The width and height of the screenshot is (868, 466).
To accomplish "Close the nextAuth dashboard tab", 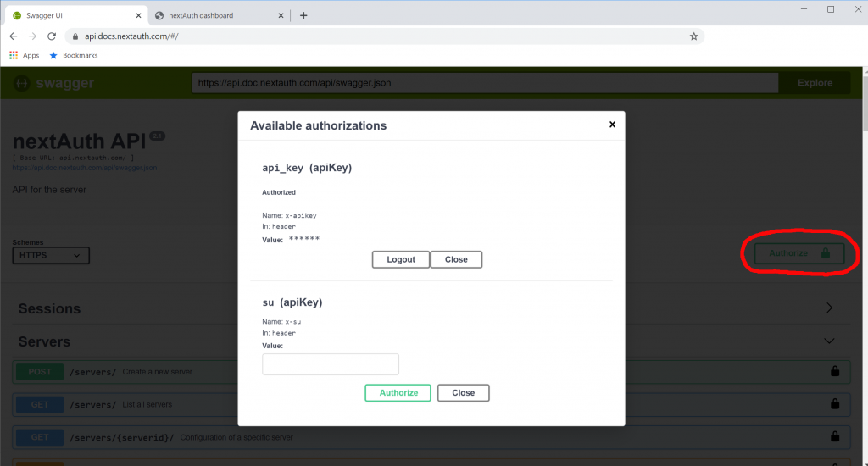I will (x=281, y=15).
